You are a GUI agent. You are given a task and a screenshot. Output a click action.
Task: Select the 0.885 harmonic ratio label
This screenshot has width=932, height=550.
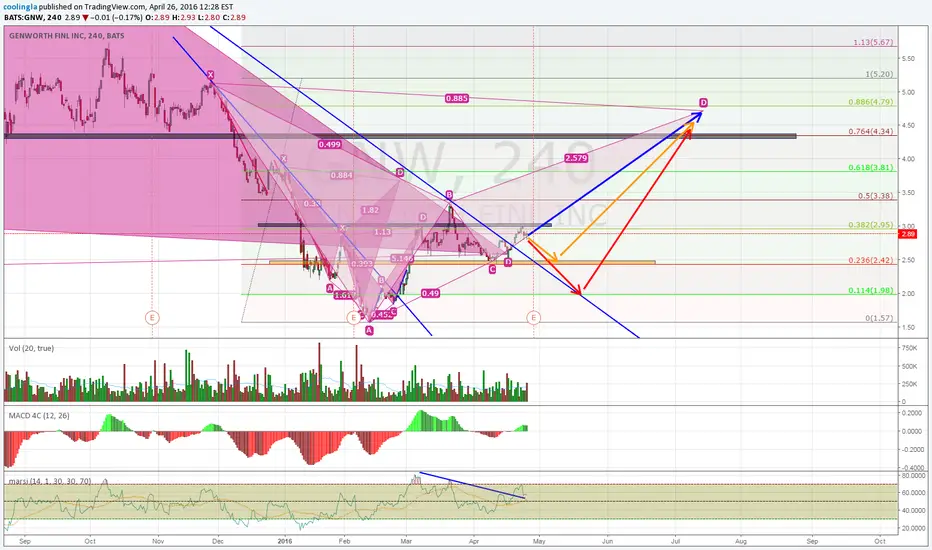coord(456,98)
